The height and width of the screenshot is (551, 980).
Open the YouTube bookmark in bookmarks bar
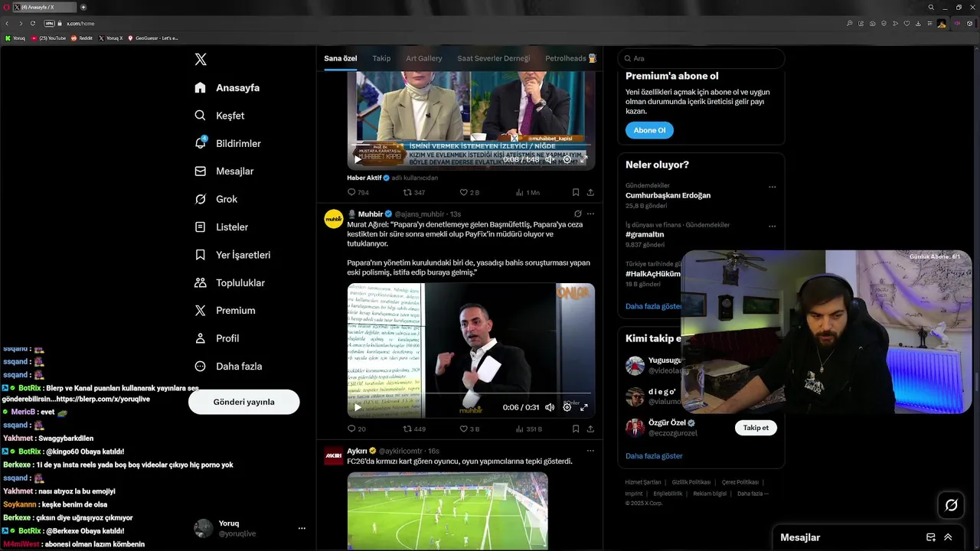[49, 37]
